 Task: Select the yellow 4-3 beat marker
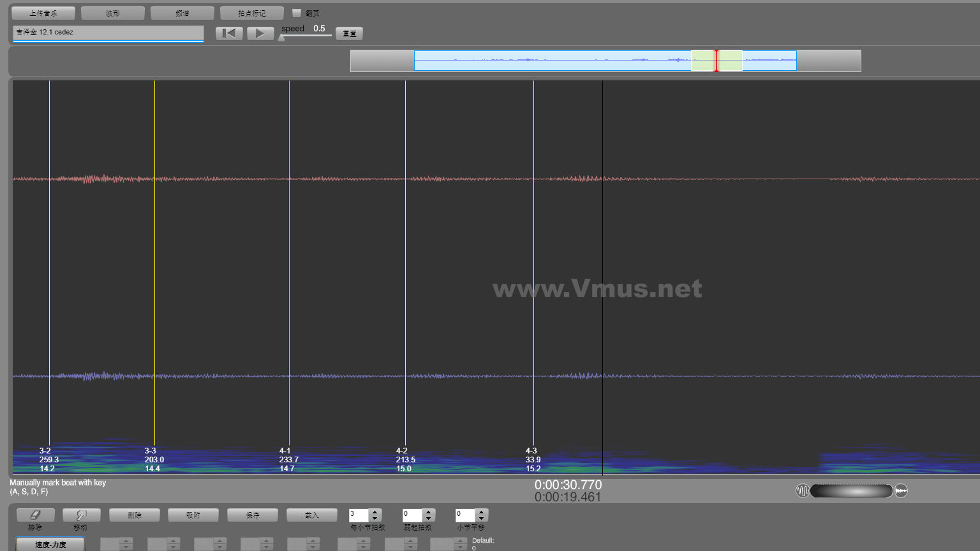coord(533,255)
